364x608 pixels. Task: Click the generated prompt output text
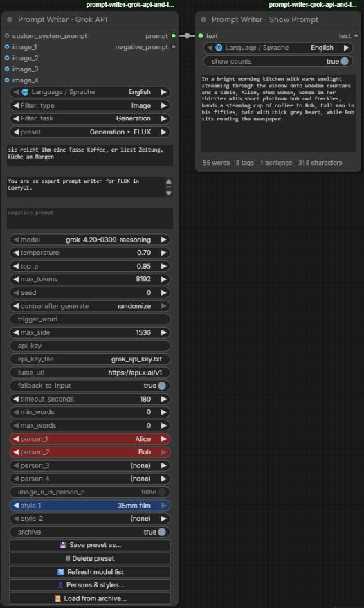pyautogui.click(x=278, y=114)
